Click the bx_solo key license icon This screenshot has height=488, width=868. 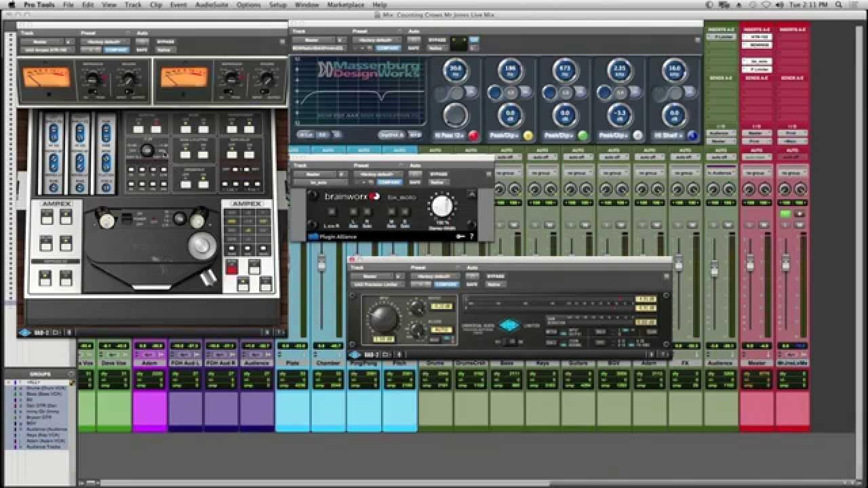460,237
